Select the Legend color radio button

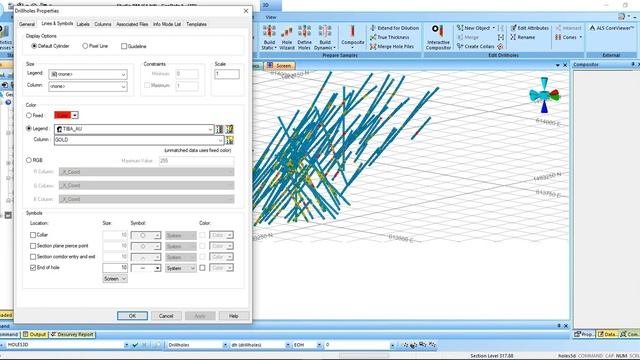click(x=29, y=128)
